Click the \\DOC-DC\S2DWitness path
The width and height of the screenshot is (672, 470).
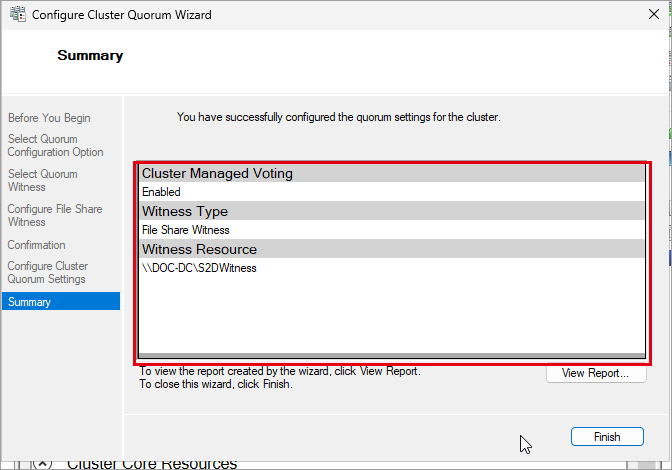(199, 268)
